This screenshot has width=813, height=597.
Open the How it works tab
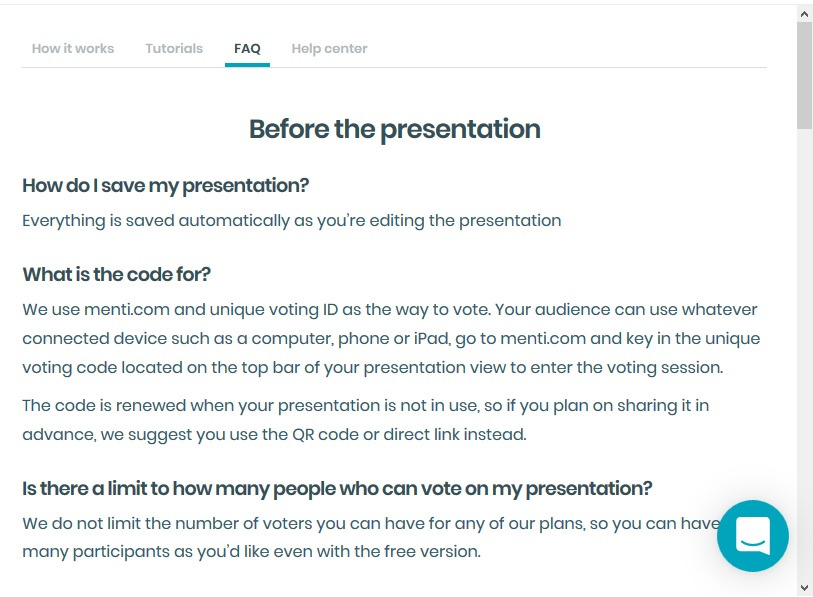tap(73, 48)
